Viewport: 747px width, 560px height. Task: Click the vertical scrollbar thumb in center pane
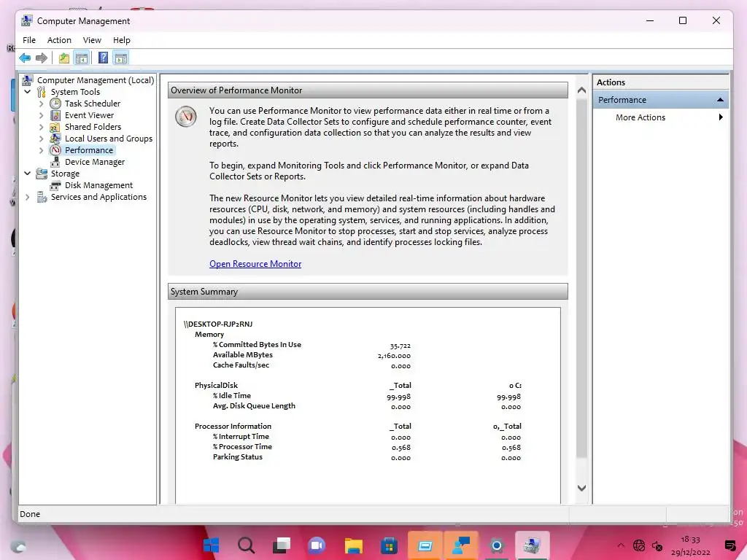(581, 279)
